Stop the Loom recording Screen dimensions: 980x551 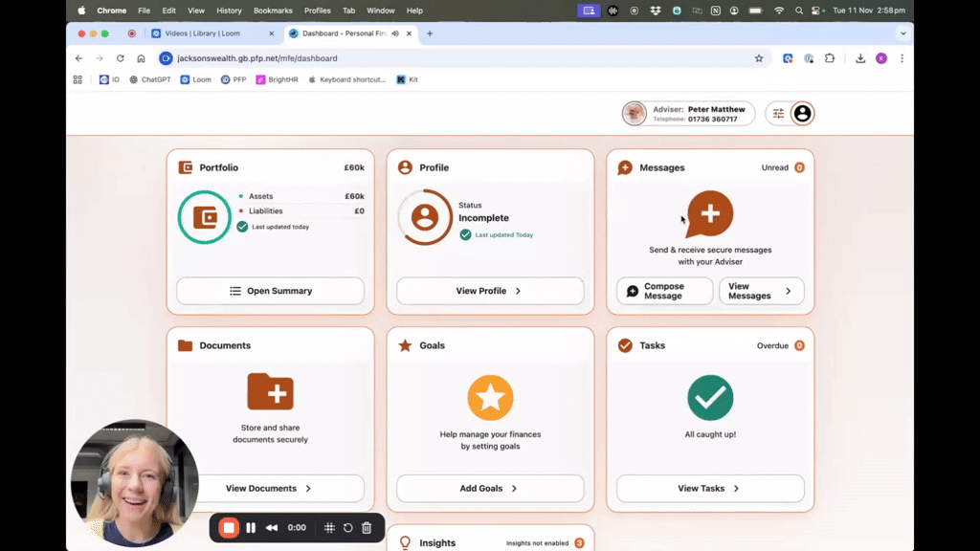point(229,528)
